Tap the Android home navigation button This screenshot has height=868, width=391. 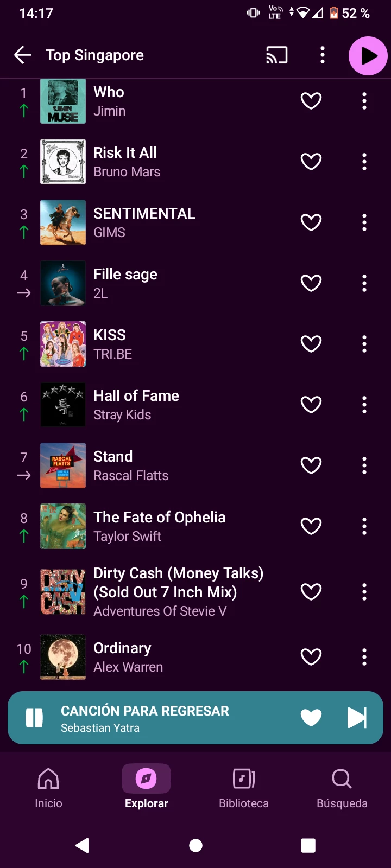coord(195,845)
